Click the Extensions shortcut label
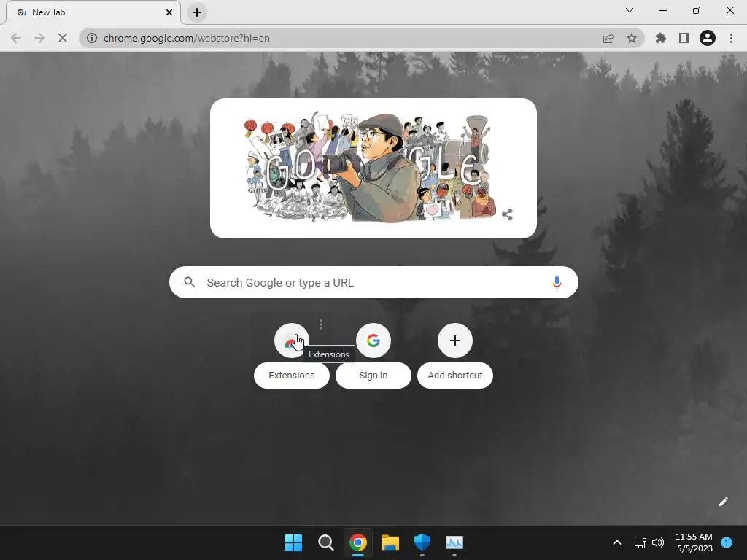The image size is (747, 560). point(292,376)
